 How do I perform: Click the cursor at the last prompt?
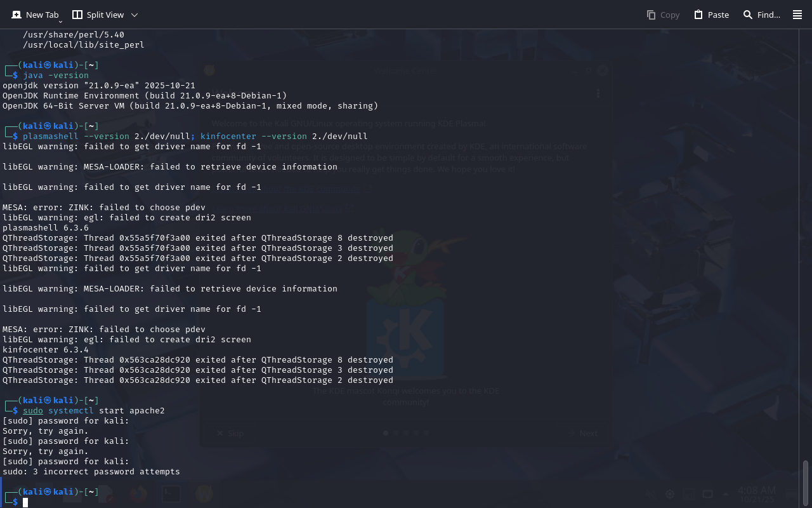pyautogui.click(x=25, y=502)
